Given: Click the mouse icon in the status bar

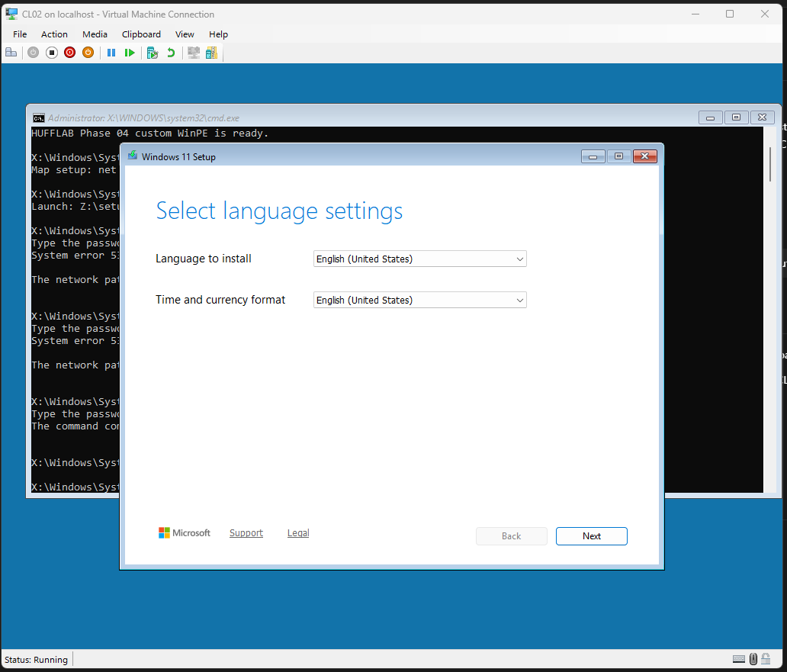Looking at the screenshot, I should 753,659.
